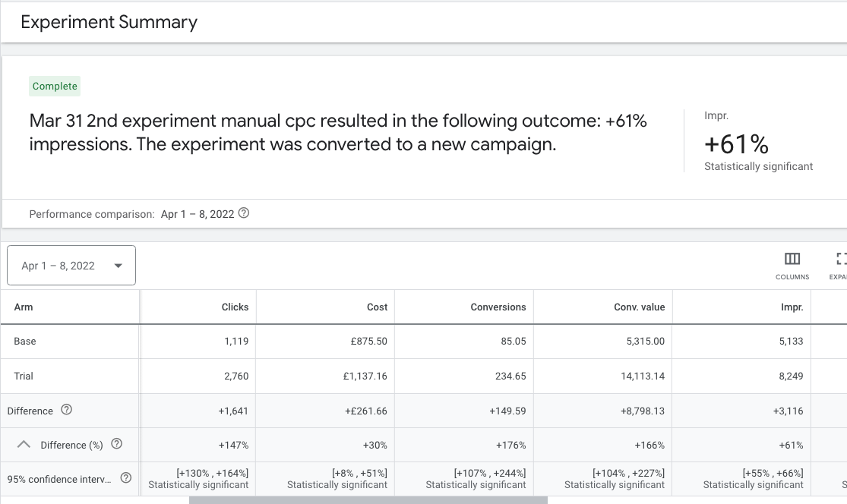
Task: Click help icon for 95% confidence interval
Action: (126, 478)
